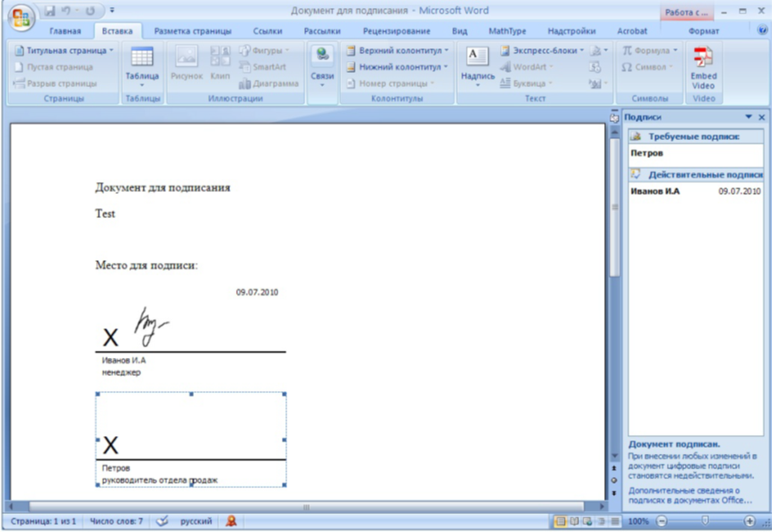Switch to the Главная tab
The image size is (772, 532).
click(x=65, y=31)
